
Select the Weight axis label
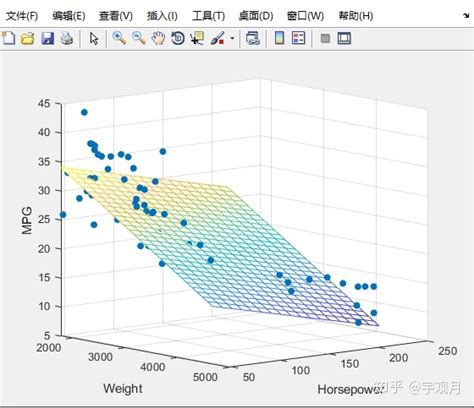[x=123, y=388]
